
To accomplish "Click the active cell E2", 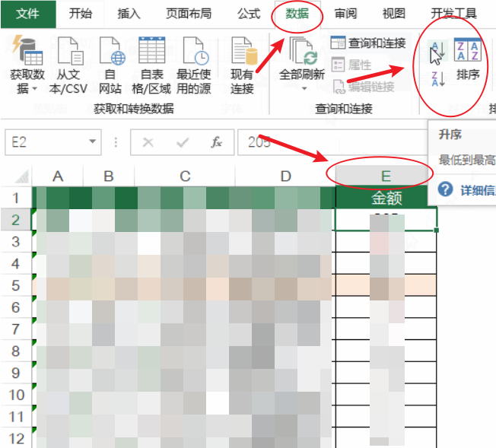I will (386, 219).
